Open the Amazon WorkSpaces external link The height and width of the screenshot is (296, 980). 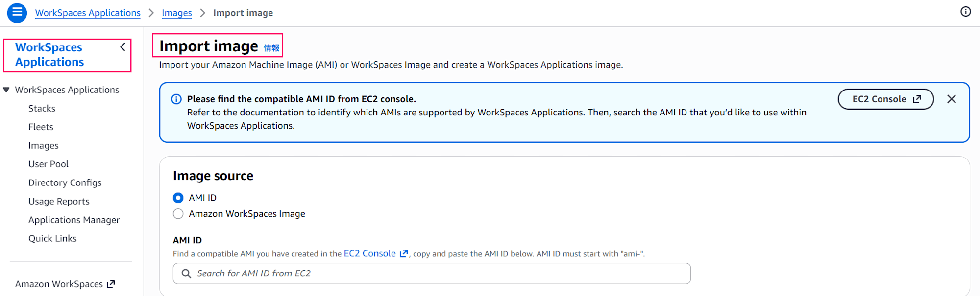65,284
